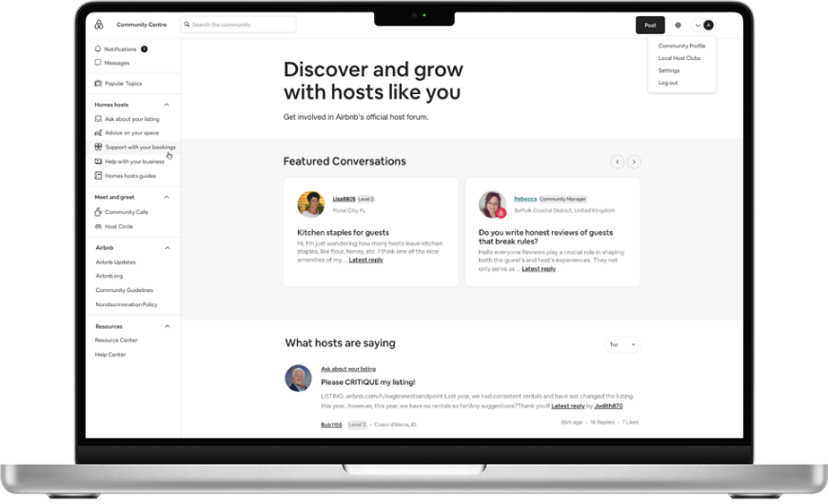Open Please CRITIQUE my listing! title
The image size is (828, 504).
coord(368,382)
